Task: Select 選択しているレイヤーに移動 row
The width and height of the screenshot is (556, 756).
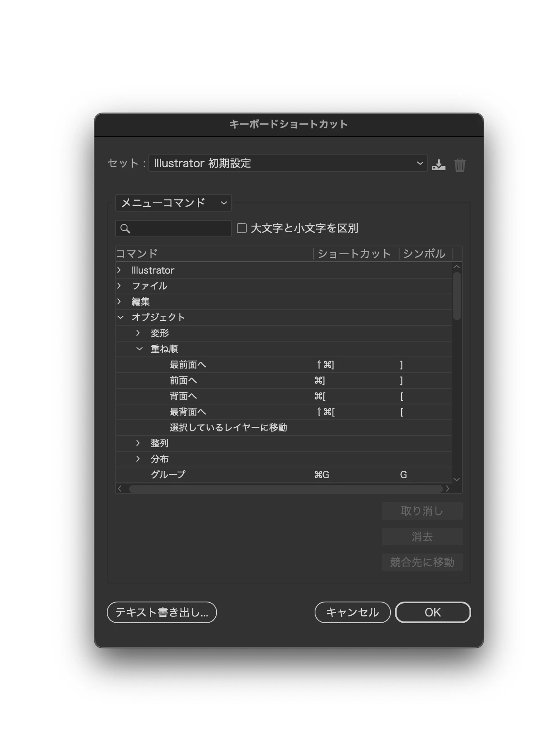Action: [x=284, y=428]
